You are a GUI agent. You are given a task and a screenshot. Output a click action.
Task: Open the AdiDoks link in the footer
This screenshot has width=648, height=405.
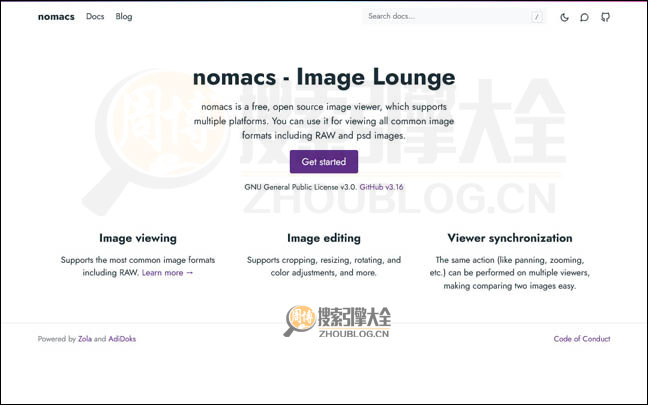point(122,339)
